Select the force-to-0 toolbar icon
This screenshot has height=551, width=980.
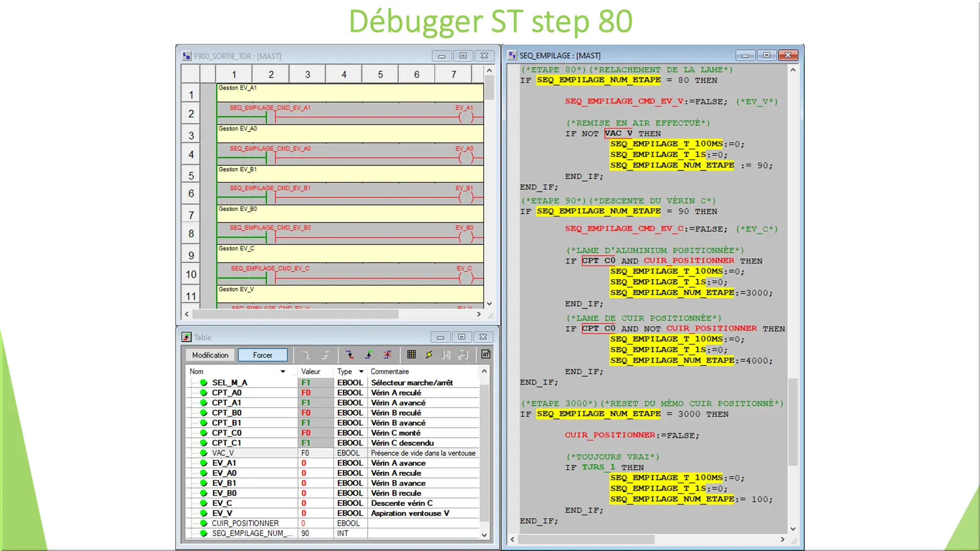(x=350, y=354)
